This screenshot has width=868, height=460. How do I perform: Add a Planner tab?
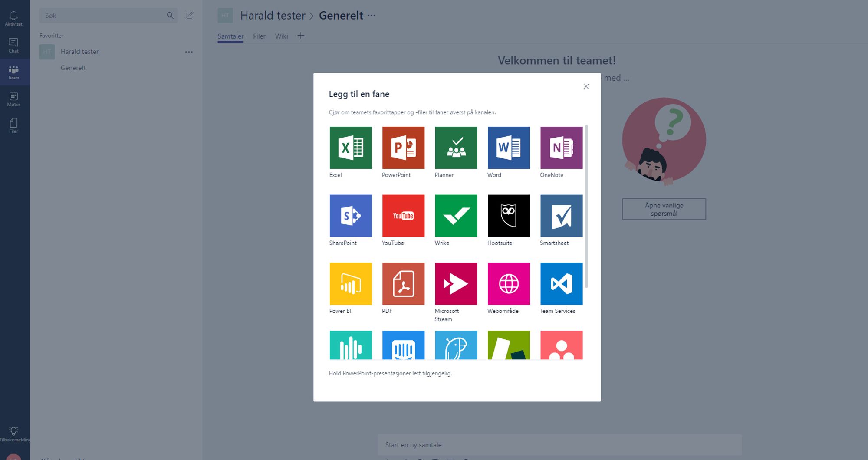tap(456, 148)
